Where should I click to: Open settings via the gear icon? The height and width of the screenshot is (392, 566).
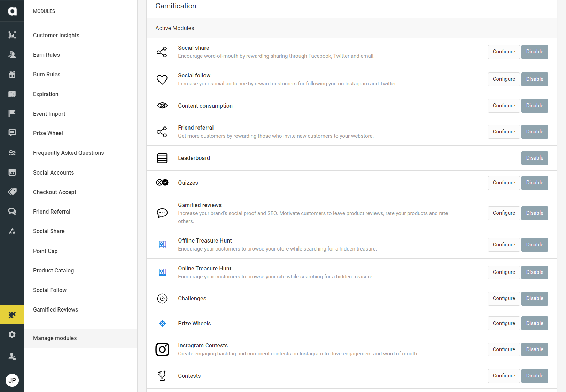pos(12,335)
